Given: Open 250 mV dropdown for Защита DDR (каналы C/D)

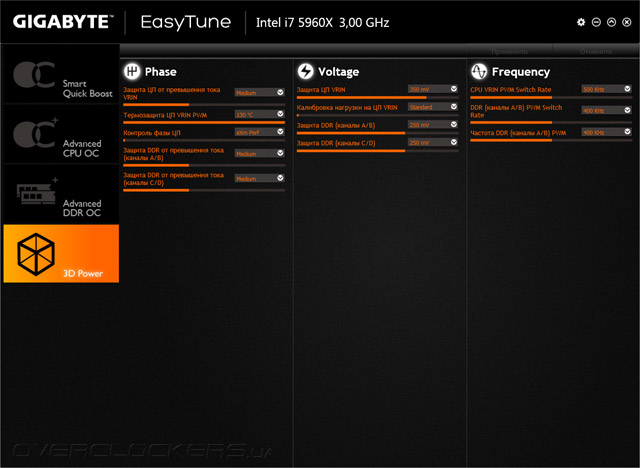Looking at the screenshot, I should pyautogui.click(x=433, y=142).
